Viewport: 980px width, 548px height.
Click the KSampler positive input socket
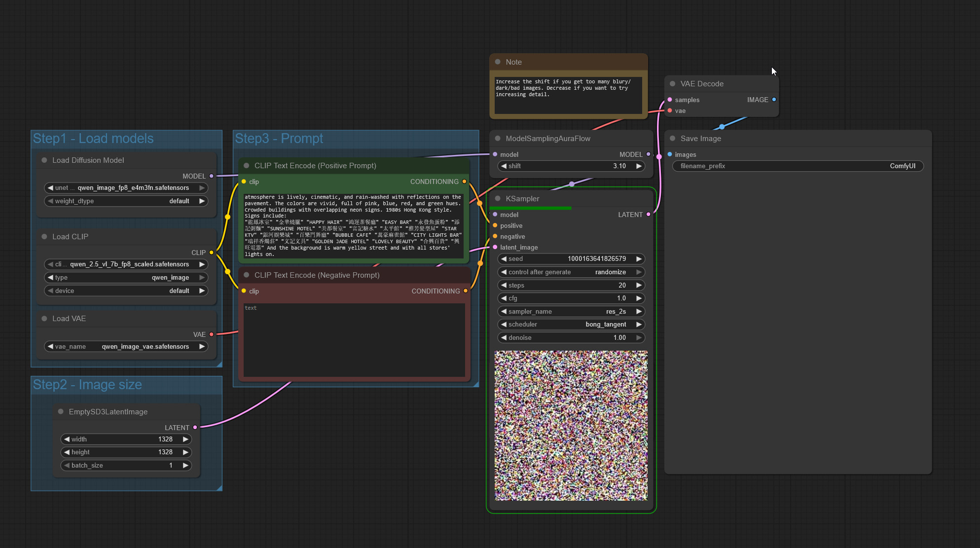(x=495, y=225)
